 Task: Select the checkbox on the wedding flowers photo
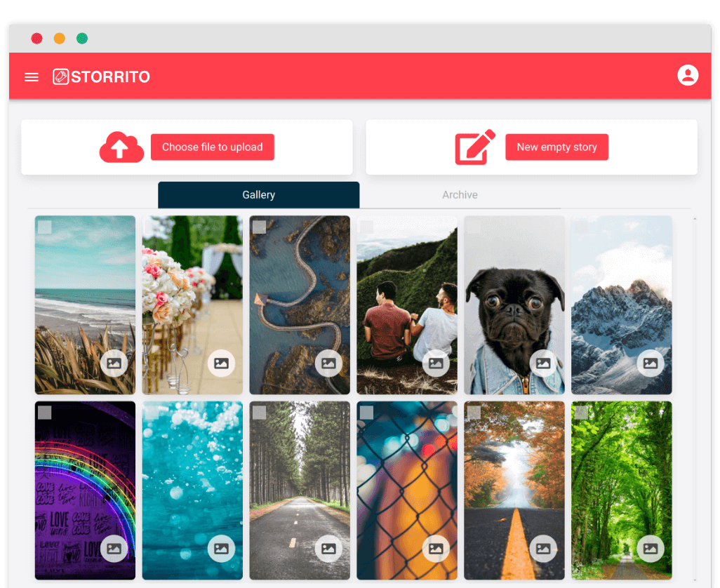click(150, 225)
